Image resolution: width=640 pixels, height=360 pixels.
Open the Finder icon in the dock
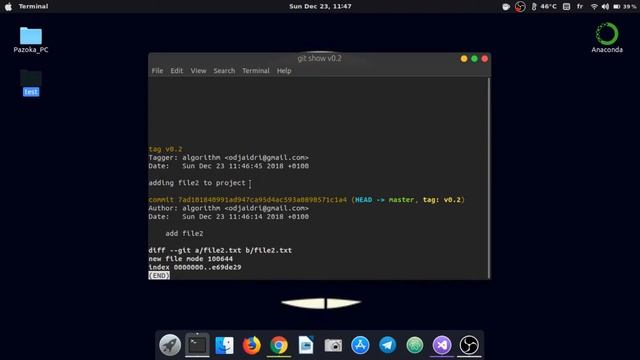click(x=224, y=345)
